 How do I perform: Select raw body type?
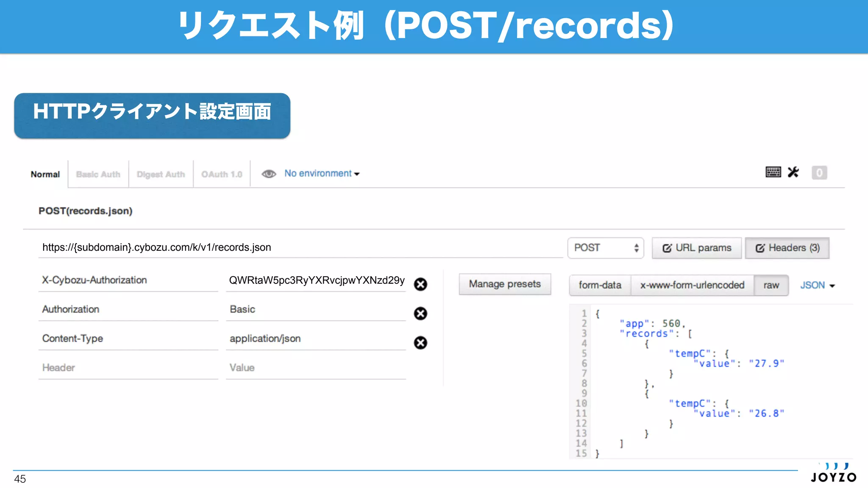click(x=771, y=285)
